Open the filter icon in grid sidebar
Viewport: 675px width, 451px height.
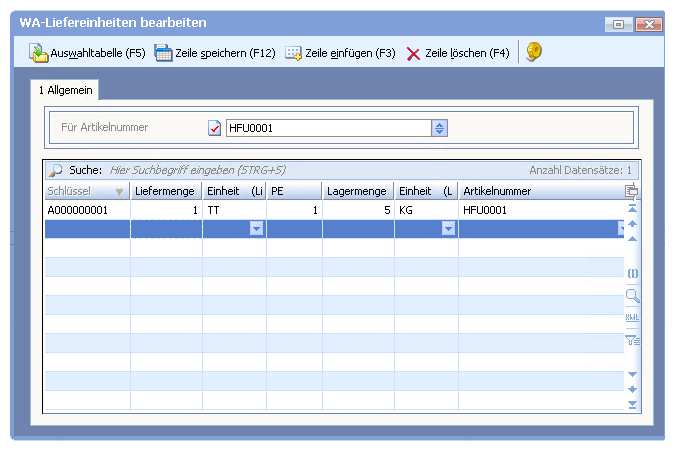click(632, 340)
